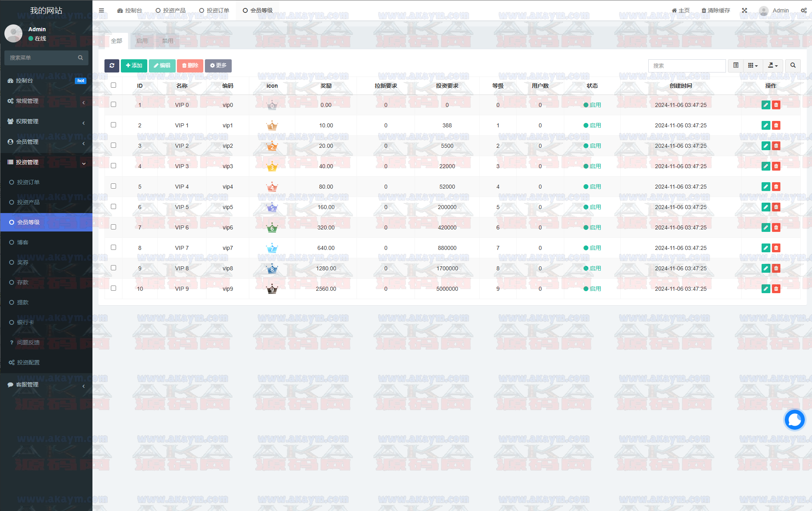Toggle sidebar with hamburger menu icon
812x511 pixels.
click(x=102, y=10)
